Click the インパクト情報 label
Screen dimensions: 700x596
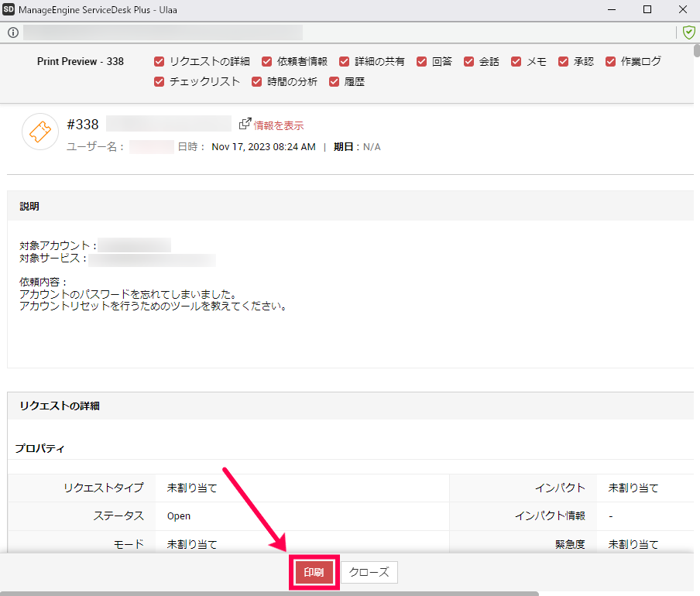(550, 516)
